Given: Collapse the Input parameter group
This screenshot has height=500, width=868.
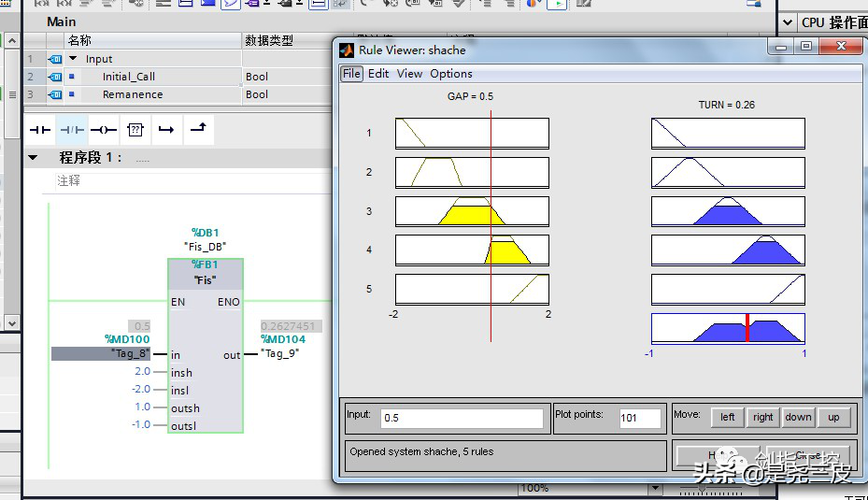Looking at the screenshot, I should [x=73, y=59].
